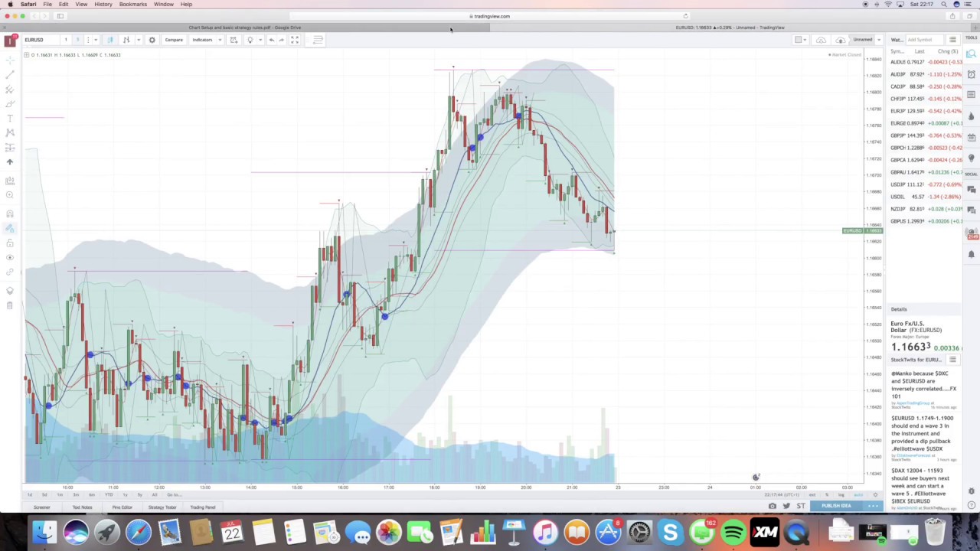Select the zoom magnifier tool
The height and width of the screenshot is (551, 980).
tap(10, 195)
